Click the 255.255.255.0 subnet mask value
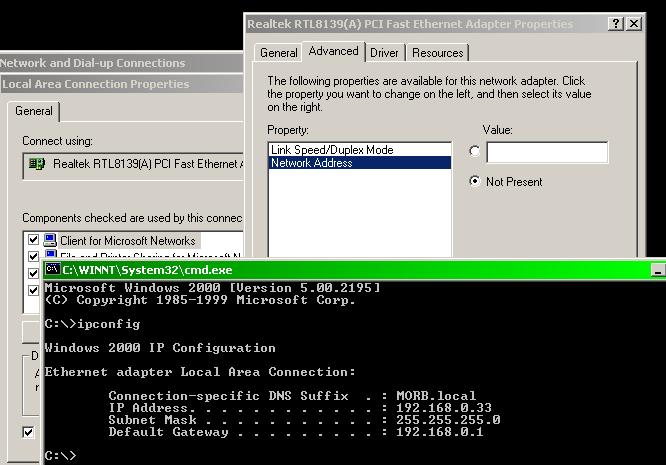666x465 pixels. 448,420
